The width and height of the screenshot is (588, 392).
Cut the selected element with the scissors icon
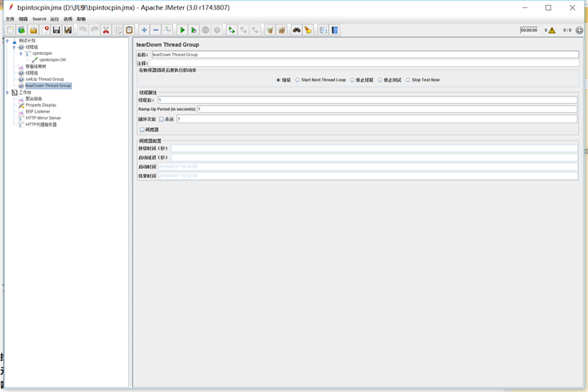[x=106, y=30]
